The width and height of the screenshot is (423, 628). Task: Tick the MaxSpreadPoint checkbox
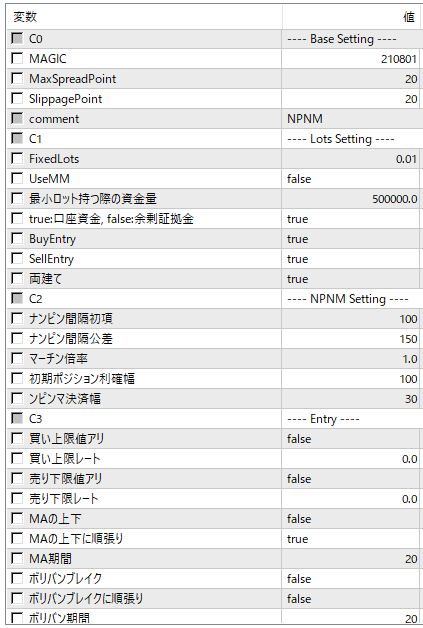coord(17,78)
